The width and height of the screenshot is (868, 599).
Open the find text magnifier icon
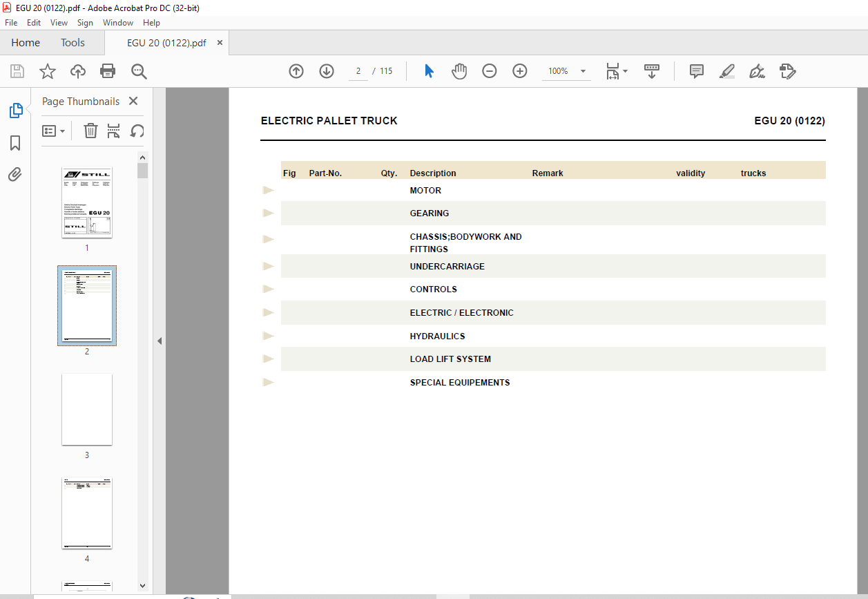pos(139,71)
